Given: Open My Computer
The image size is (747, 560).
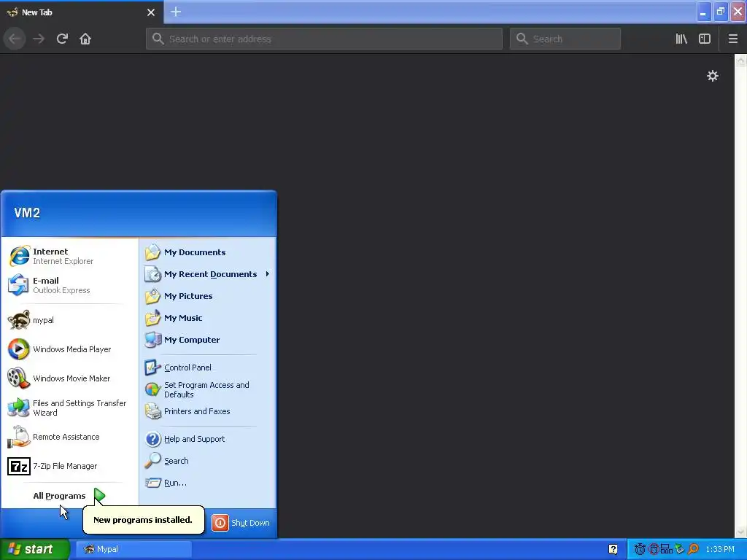Looking at the screenshot, I should click(208, 340).
